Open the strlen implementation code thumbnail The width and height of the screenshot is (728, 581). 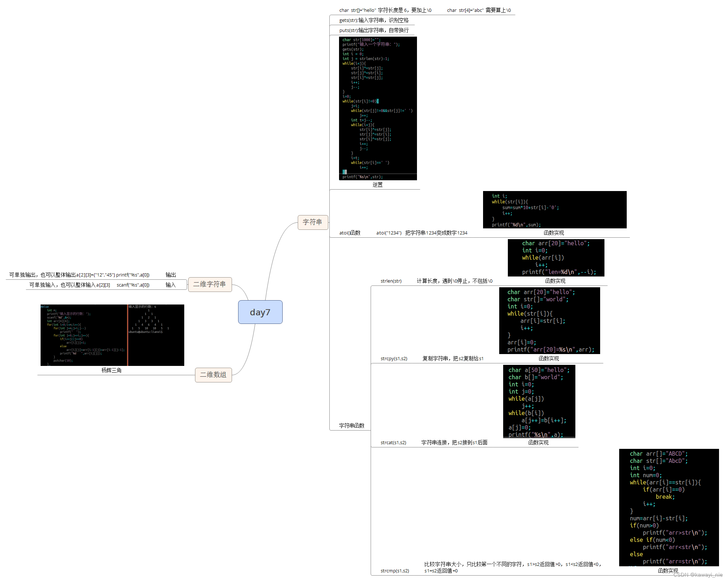[556, 258]
